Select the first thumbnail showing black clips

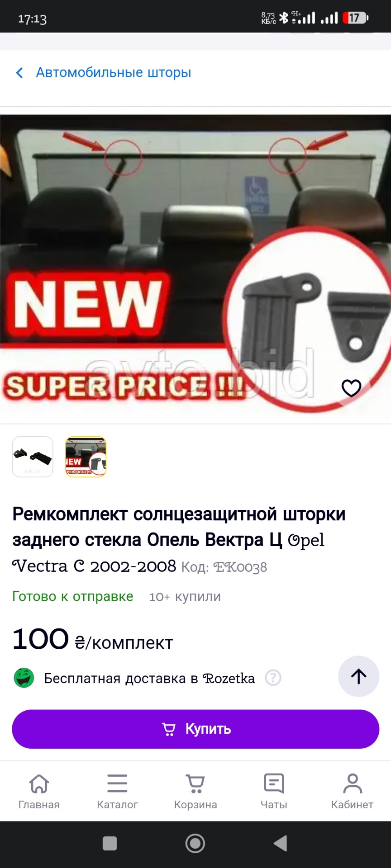click(x=33, y=457)
